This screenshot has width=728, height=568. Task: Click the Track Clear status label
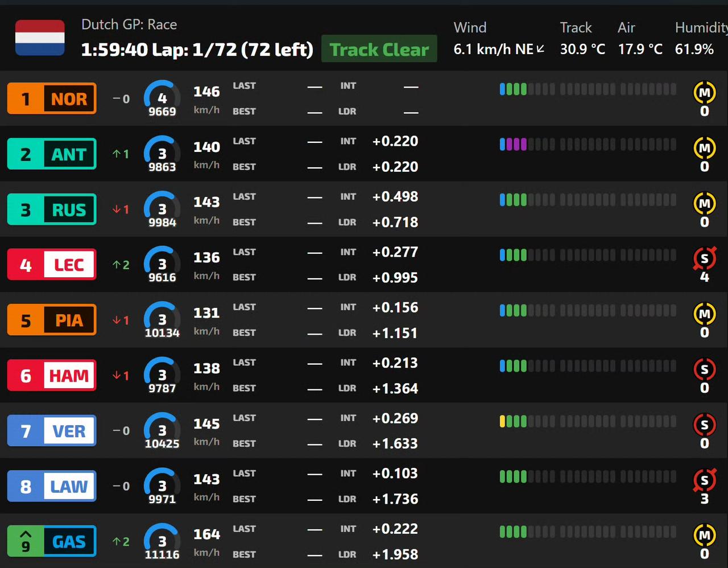[379, 50]
